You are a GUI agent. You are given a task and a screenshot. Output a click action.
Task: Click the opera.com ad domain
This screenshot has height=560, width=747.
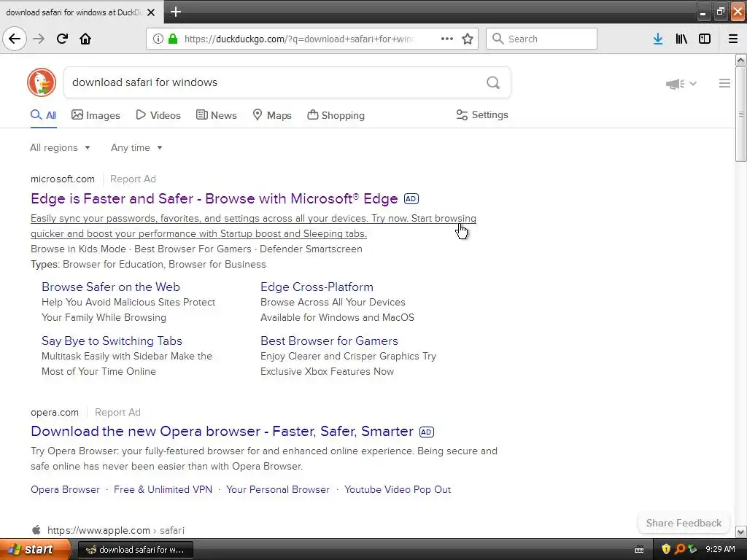[55, 413]
